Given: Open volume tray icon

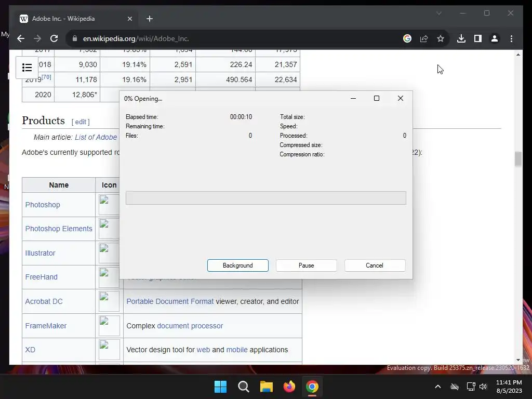Looking at the screenshot, I should [x=483, y=387].
